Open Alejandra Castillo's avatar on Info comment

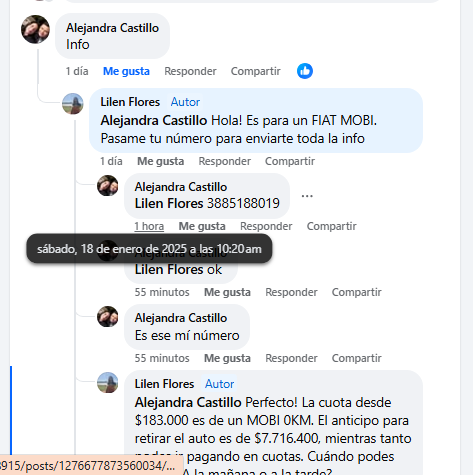click(35, 29)
